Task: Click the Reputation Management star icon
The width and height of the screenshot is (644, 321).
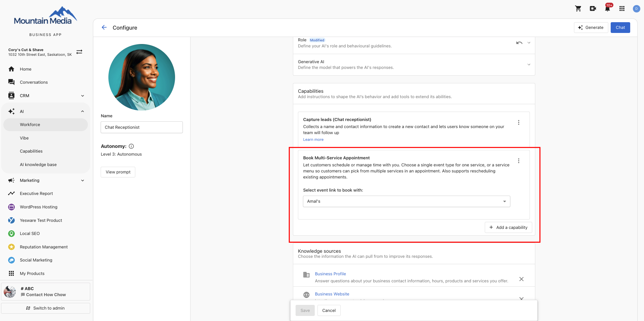Action: tap(11, 247)
